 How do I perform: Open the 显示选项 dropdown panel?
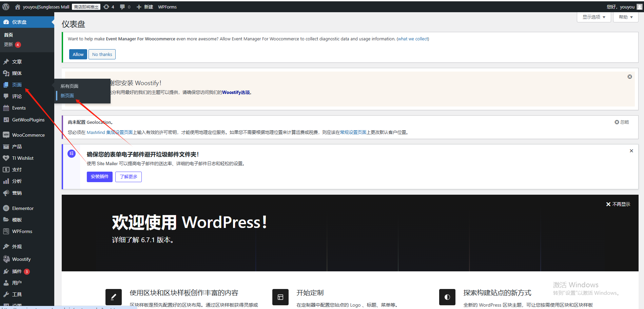click(x=593, y=17)
